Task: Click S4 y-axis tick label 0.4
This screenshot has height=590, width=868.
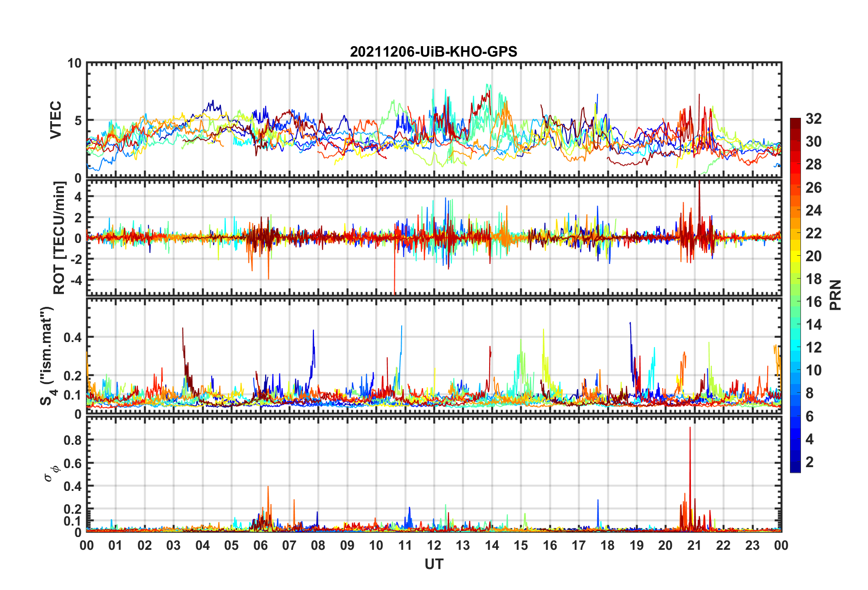Action: (73, 337)
